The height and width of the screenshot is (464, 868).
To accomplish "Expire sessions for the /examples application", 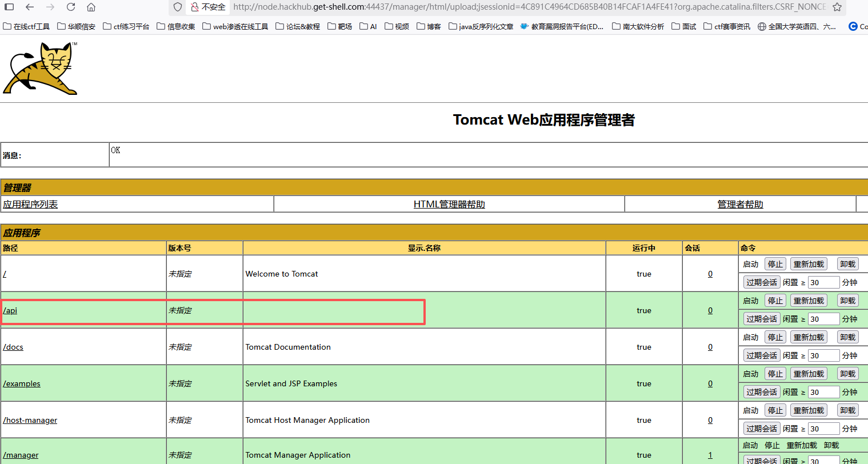I will point(762,392).
